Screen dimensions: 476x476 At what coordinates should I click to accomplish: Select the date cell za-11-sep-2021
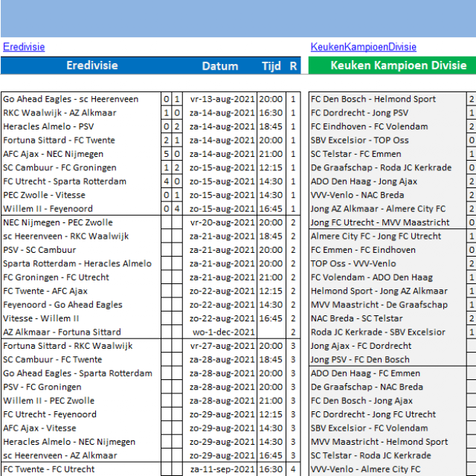point(222,469)
